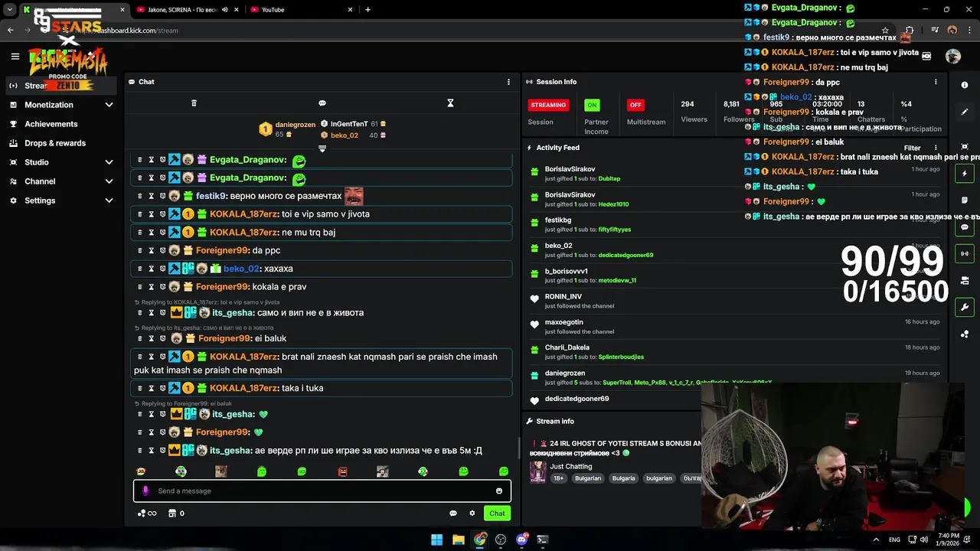Screen dimensions: 980x551
Task: Insert the red angry emote from emote row
Action: [x=342, y=471]
